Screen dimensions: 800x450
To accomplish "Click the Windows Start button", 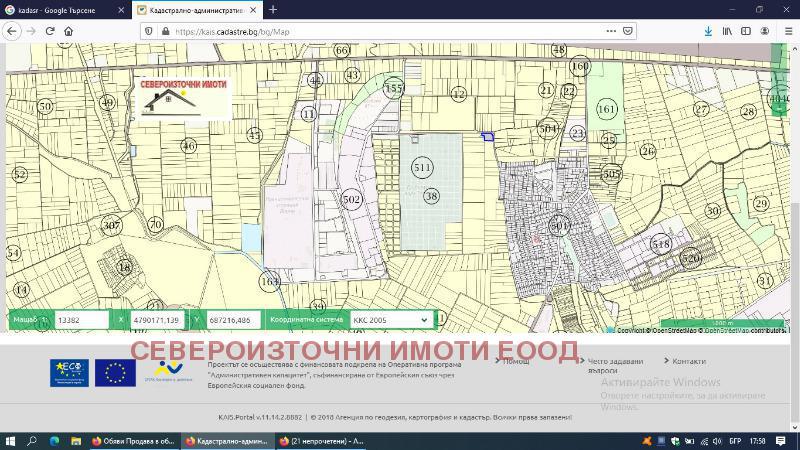I will point(10,440).
